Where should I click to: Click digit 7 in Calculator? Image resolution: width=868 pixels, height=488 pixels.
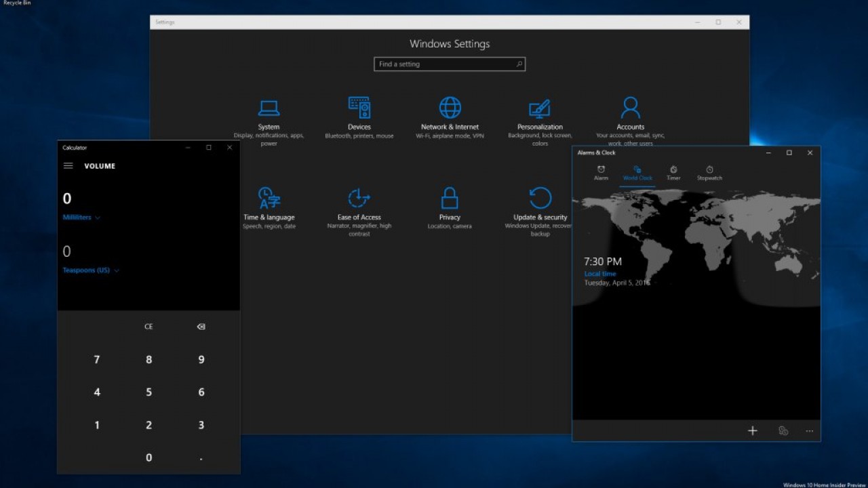tap(97, 359)
